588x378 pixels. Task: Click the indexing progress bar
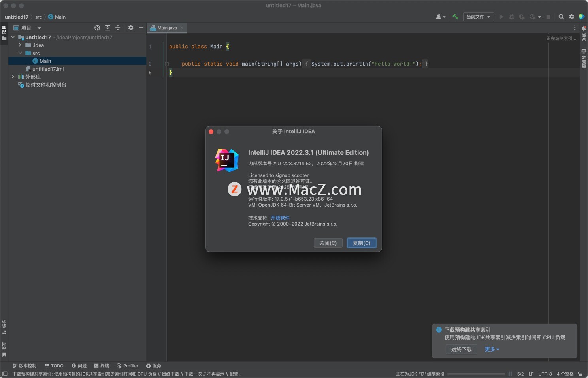coord(476,374)
